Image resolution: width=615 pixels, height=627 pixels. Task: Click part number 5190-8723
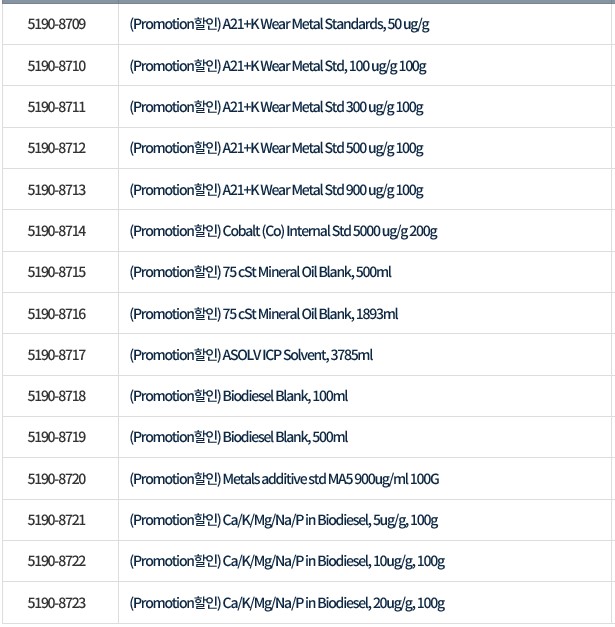click(x=57, y=603)
